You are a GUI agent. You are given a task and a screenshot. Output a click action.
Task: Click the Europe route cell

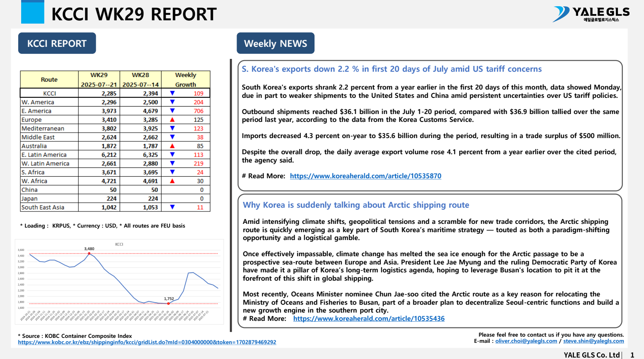pos(49,120)
